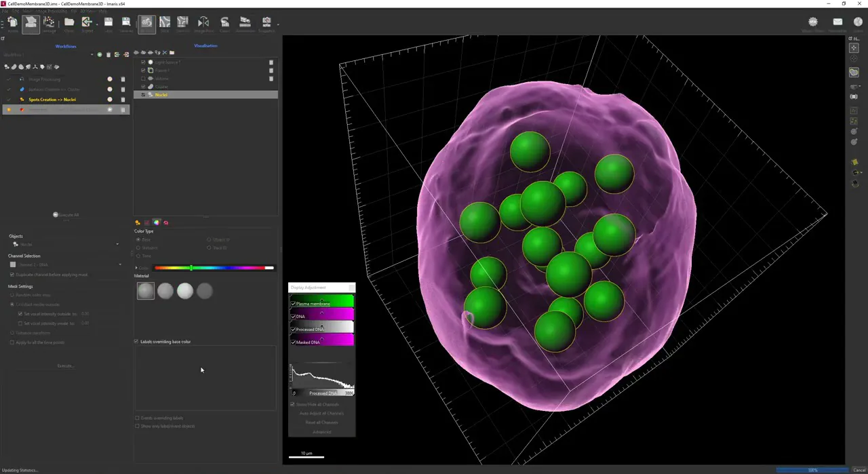The image size is (868, 474).
Task: Click the navigate pointer icon in right toolbar
Action: click(x=854, y=48)
